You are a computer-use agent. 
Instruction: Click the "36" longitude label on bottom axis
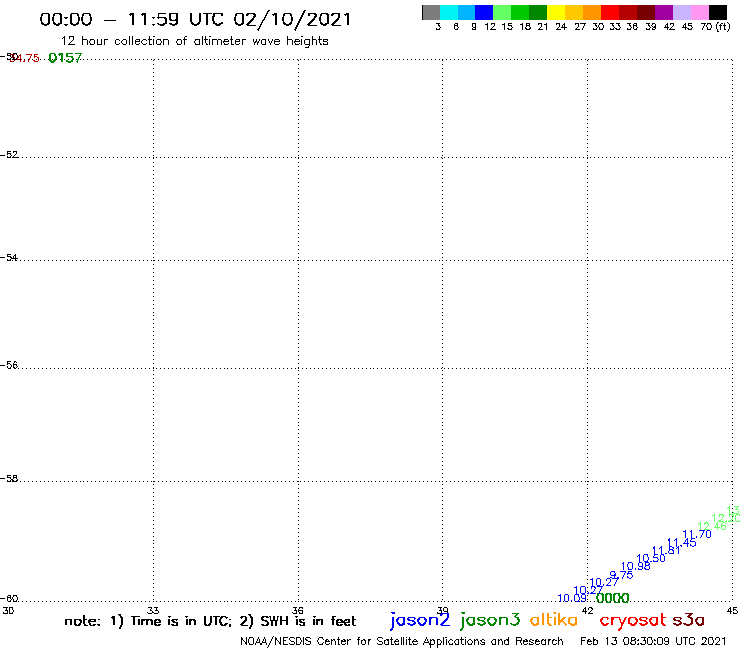coord(298,610)
